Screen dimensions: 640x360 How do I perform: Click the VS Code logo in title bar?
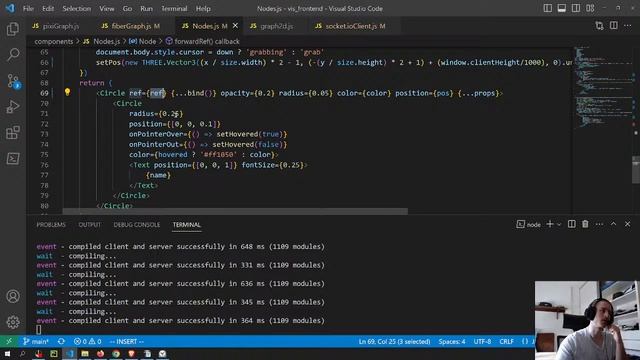click(10, 8)
